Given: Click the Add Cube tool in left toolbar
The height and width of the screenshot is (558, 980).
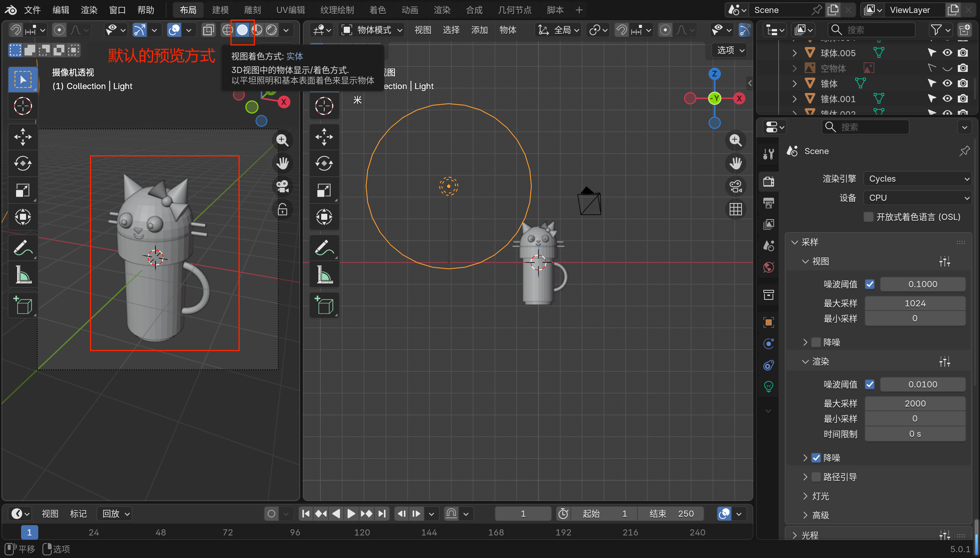Looking at the screenshot, I should coord(23,306).
